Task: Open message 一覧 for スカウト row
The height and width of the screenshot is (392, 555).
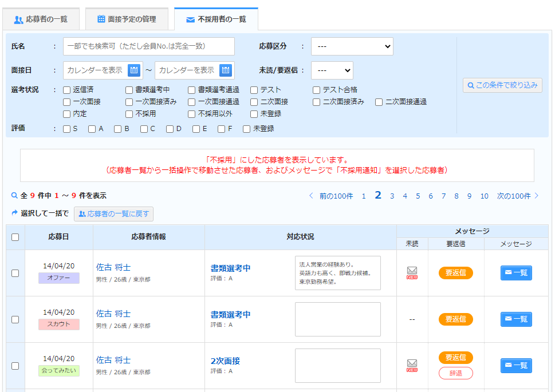Action: point(516,319)
